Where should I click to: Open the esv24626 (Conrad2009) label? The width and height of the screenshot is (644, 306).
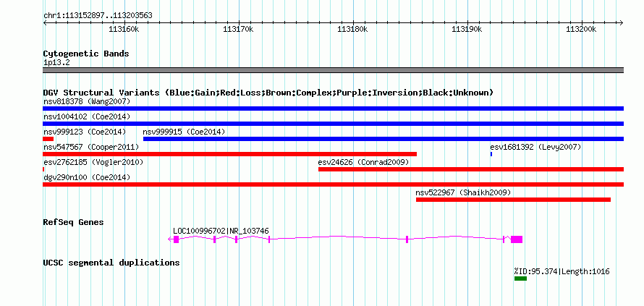pyautogui.click(x=363, y=162)
